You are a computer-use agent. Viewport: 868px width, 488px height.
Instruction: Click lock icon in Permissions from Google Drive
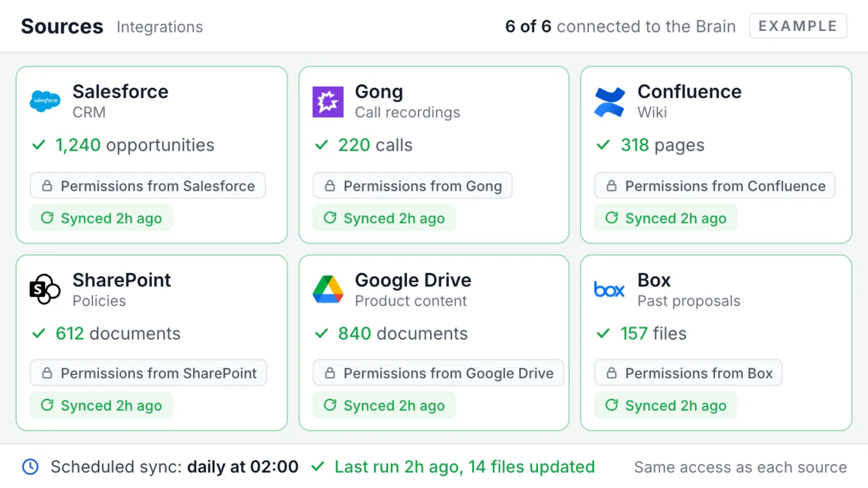(330, 373)
